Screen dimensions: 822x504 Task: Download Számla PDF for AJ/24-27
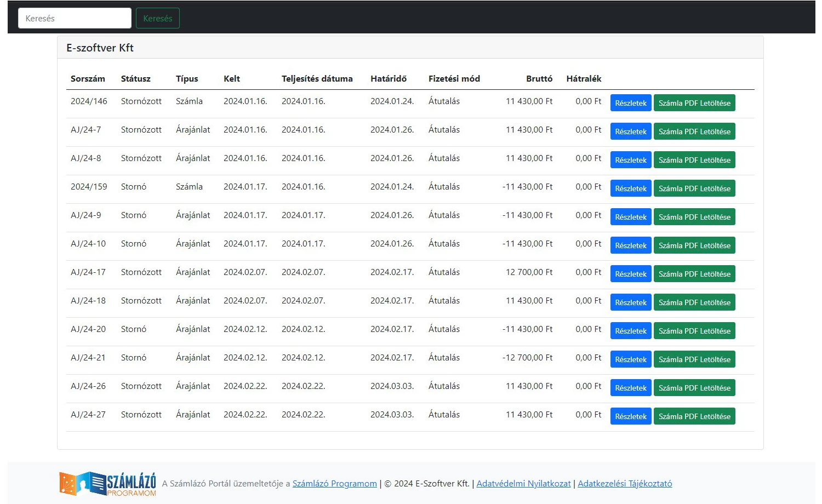point(694,416)
